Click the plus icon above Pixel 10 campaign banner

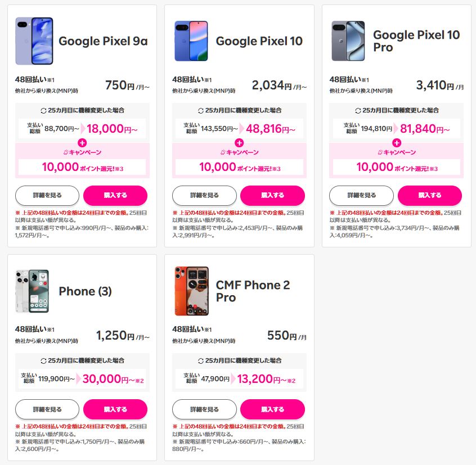click(x=240, y=143)
